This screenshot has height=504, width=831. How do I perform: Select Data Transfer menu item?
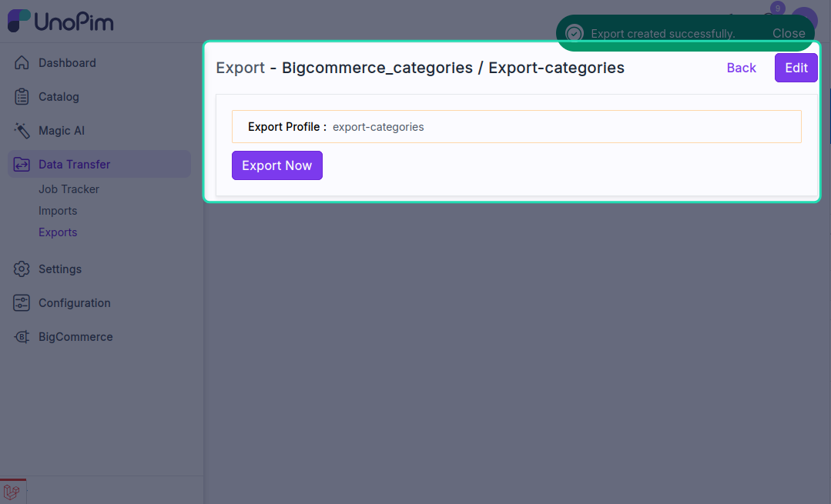click(99, 164)
